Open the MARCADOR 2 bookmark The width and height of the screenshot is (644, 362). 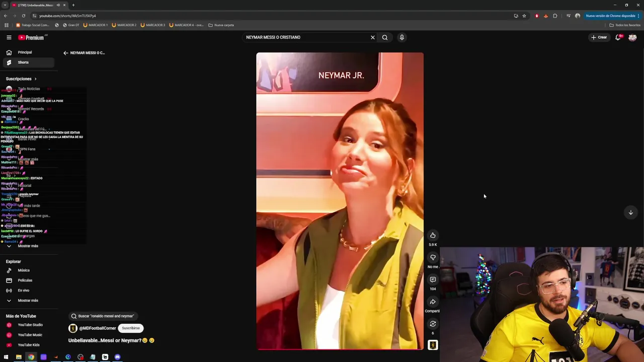124,25
